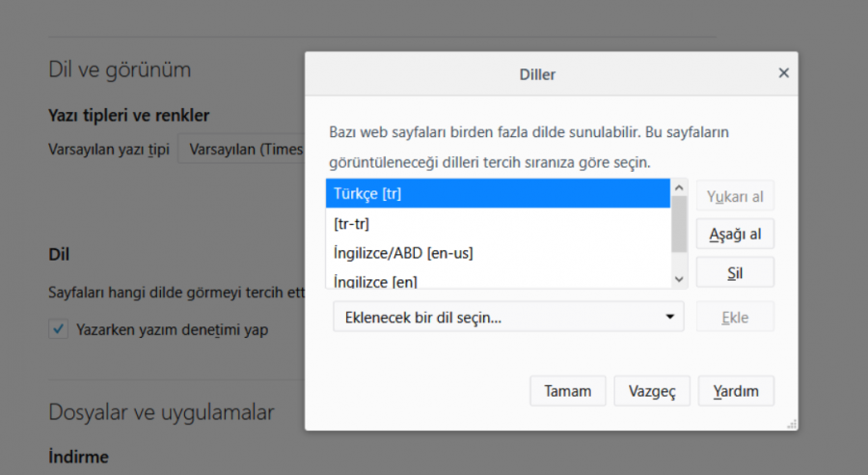Click the language list scrollbar thumb
The width and height of the screenshot is (868, 475).
(x=679, y=222)
